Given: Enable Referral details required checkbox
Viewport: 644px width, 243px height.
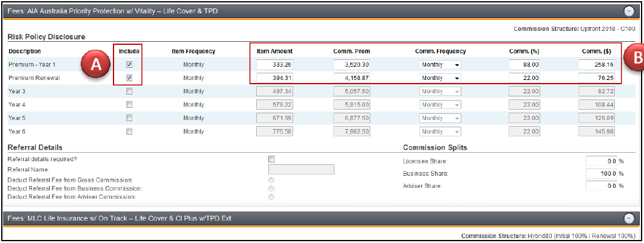Looking at the screenshot, I should (x=271, y=159).
